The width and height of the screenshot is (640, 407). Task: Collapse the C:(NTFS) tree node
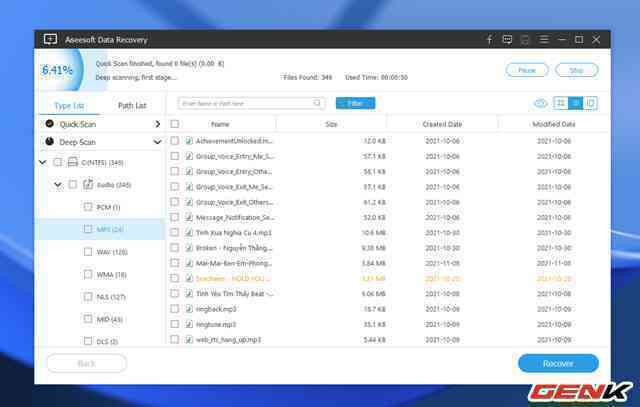(43, 162)
